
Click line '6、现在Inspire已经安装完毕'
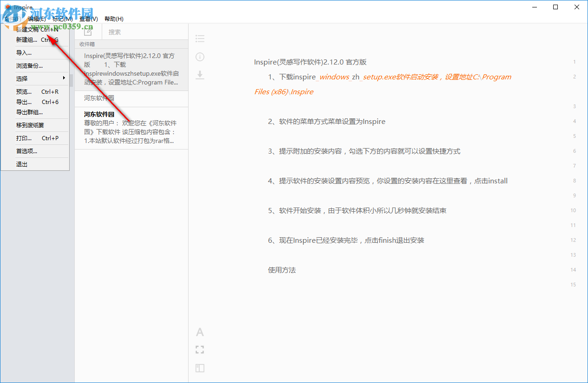pyautogui.click(x=346, y=240)
